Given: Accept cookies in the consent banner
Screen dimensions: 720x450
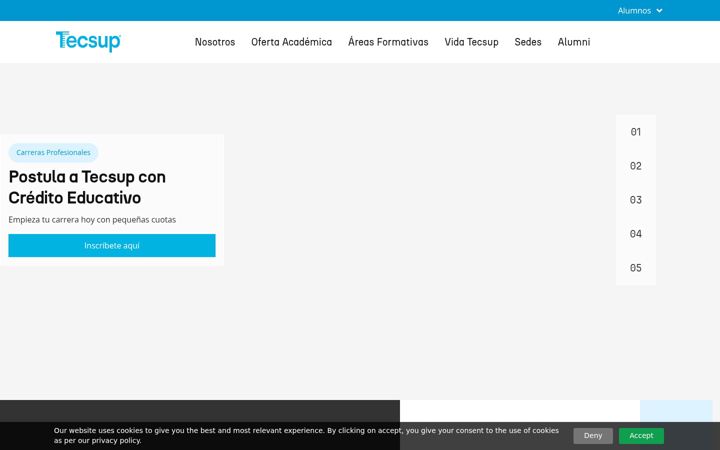Looking at the screenshot, I should 641,436.
